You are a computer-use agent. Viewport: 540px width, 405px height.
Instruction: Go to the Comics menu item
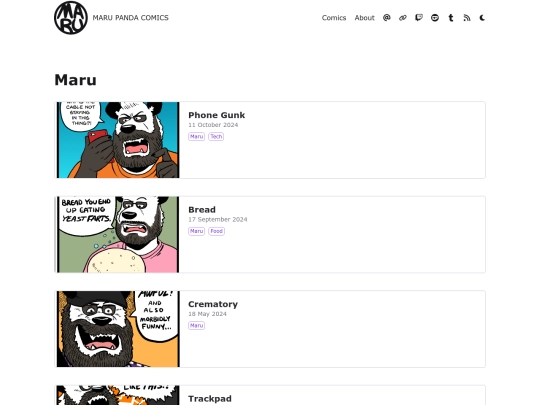334,18
